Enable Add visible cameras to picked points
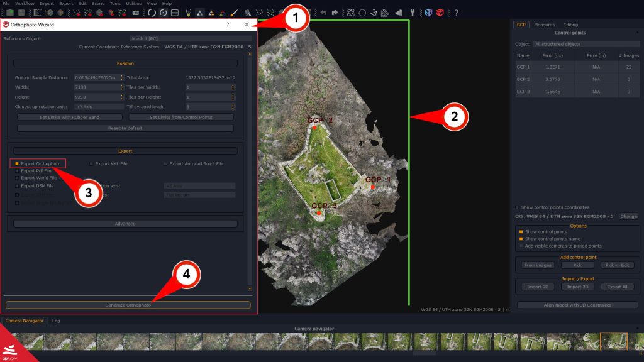Viewport: 644px width, 362px height. point(521,246)
